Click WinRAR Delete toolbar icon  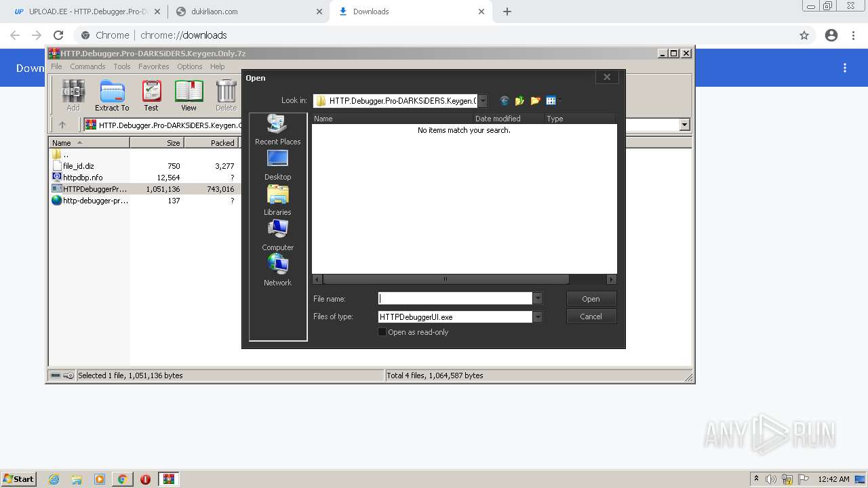(x=226, y=96)
